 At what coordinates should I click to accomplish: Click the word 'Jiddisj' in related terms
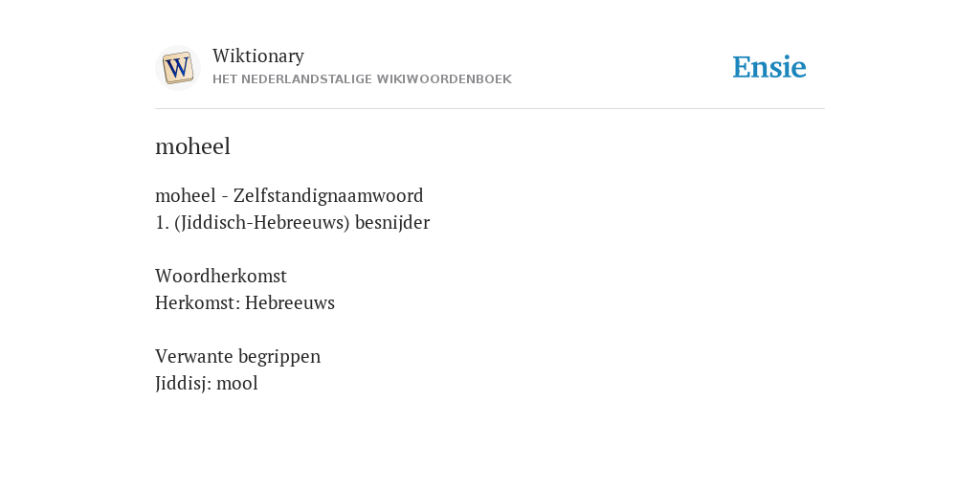click(180, 383)
